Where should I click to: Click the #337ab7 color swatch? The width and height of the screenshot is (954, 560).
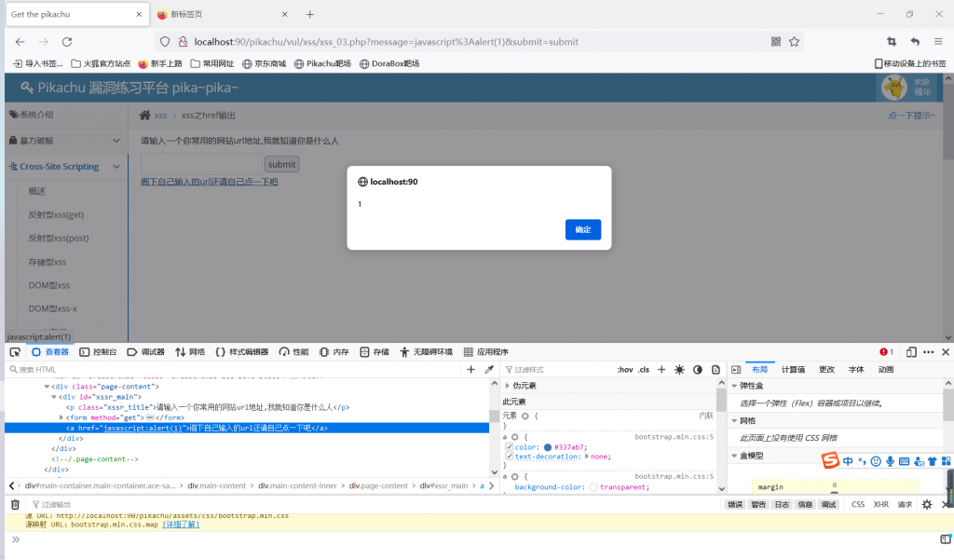(548, 446)
